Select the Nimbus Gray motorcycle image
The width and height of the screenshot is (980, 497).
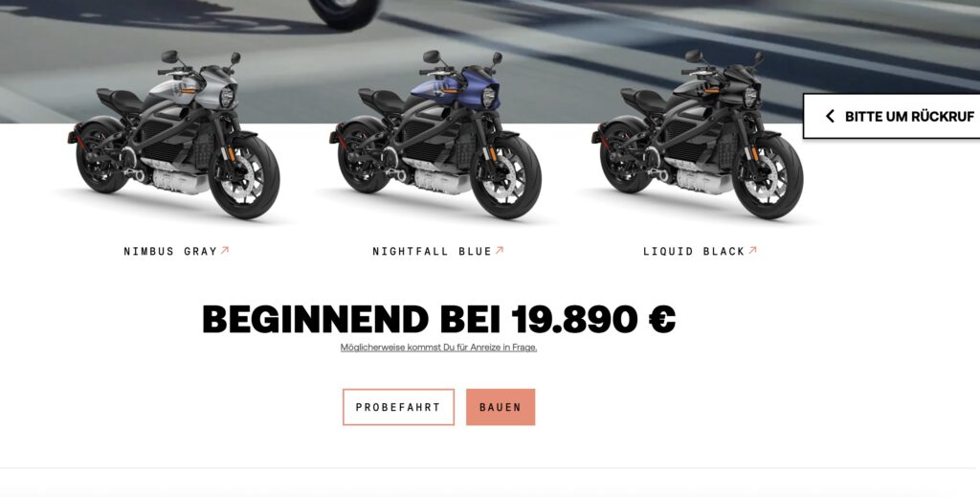[174, 134]
